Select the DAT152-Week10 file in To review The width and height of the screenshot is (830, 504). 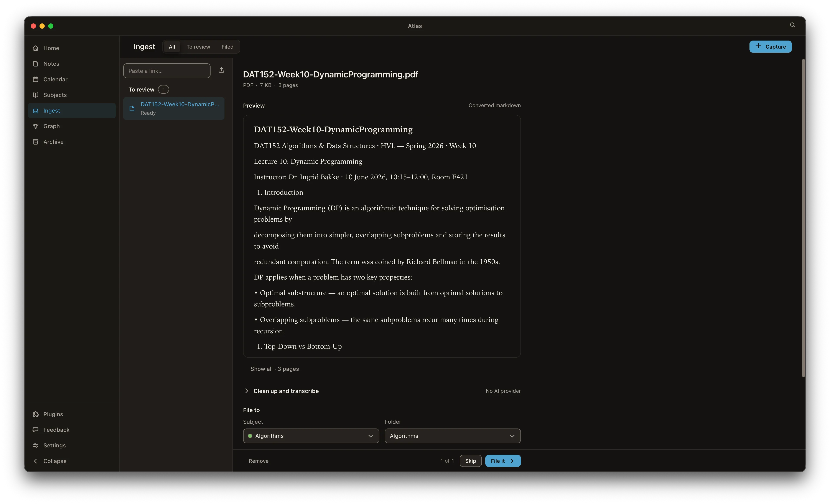(x=174, y=108)
